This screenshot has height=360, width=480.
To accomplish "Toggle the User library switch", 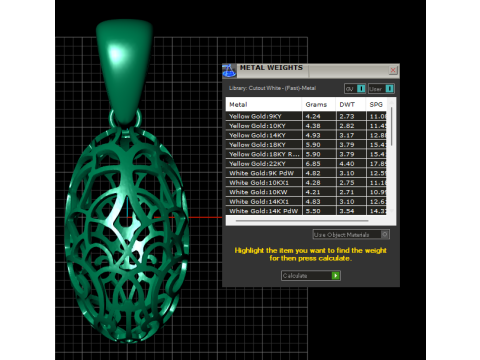I will point(381,89).
